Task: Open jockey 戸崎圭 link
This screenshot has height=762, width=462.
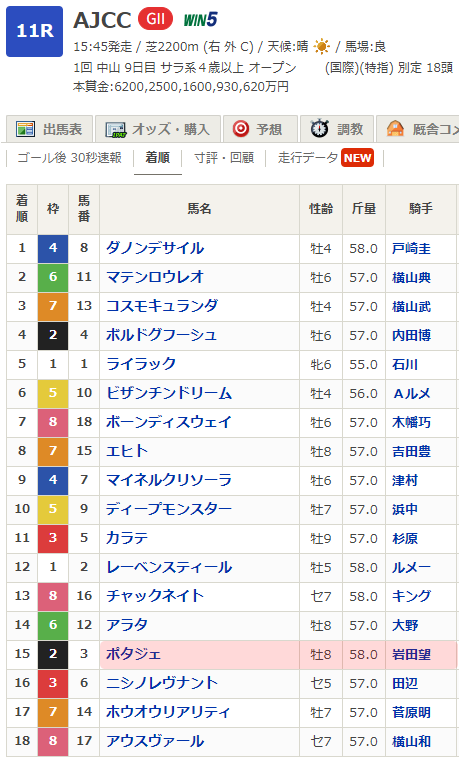Action: tap(411, 248)
